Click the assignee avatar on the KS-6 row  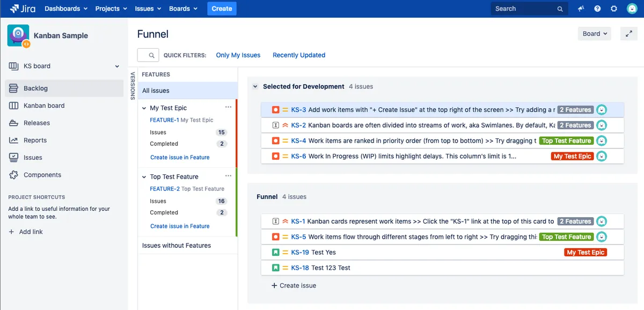pos(602,156)
